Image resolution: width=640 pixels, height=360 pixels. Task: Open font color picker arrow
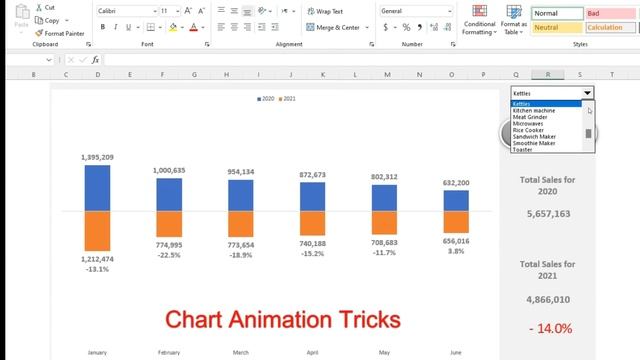pos(203,27)
